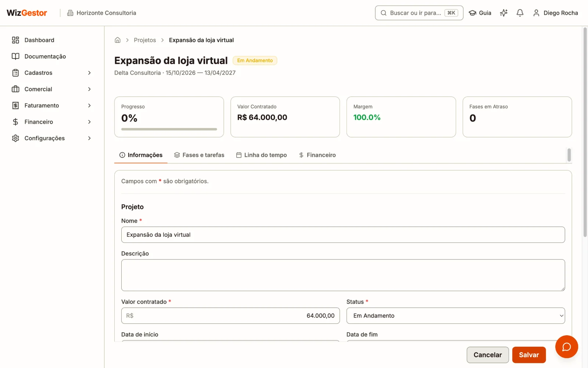Click the R$ 64.000,00 Valor Contratado card

285,117
